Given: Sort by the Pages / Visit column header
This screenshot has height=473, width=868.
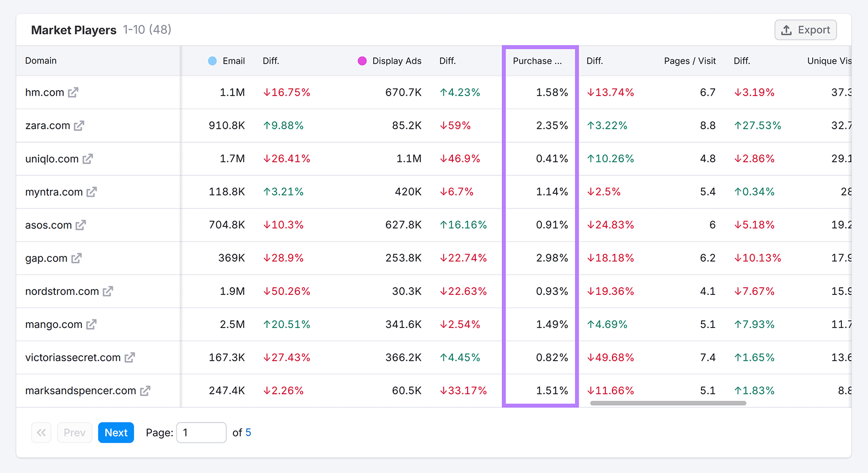Looking at the screenshot, I should [690, 61].
